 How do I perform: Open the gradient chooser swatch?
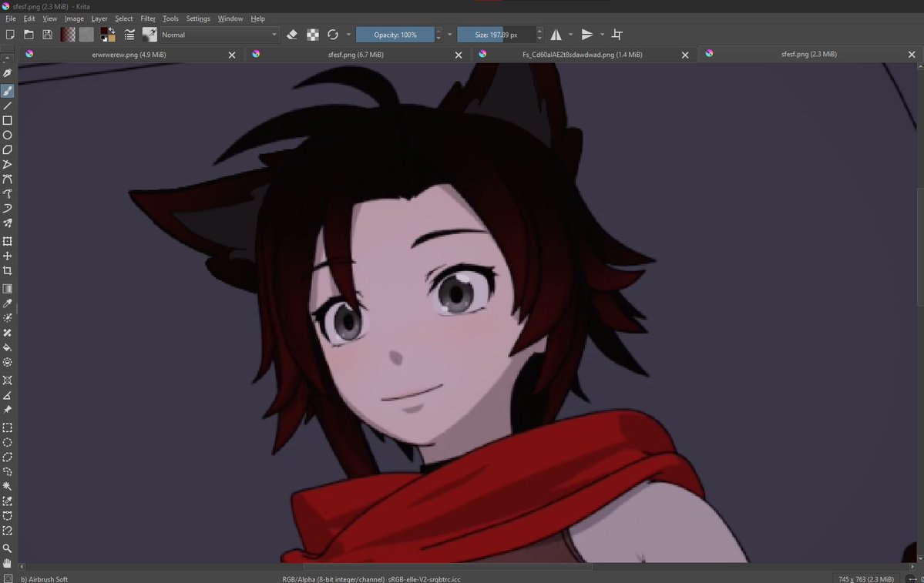point(67,35)
